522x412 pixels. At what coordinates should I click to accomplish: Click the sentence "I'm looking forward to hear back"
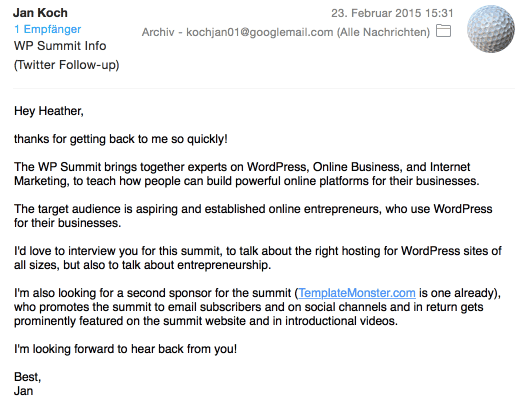tap(125, 349)
